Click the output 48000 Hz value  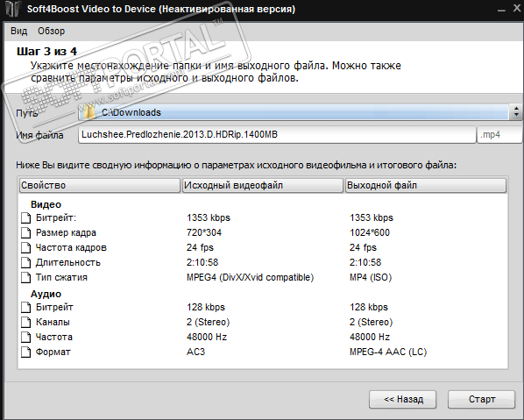point(370,337)
